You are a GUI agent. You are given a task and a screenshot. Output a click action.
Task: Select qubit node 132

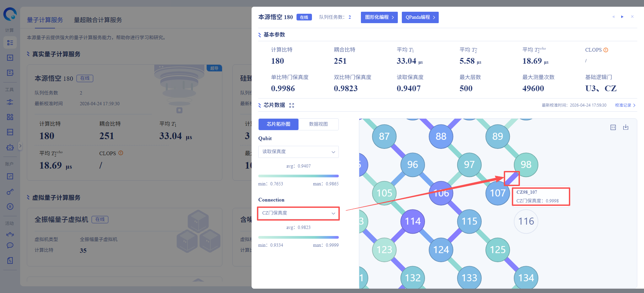click(x=413, y=278)
